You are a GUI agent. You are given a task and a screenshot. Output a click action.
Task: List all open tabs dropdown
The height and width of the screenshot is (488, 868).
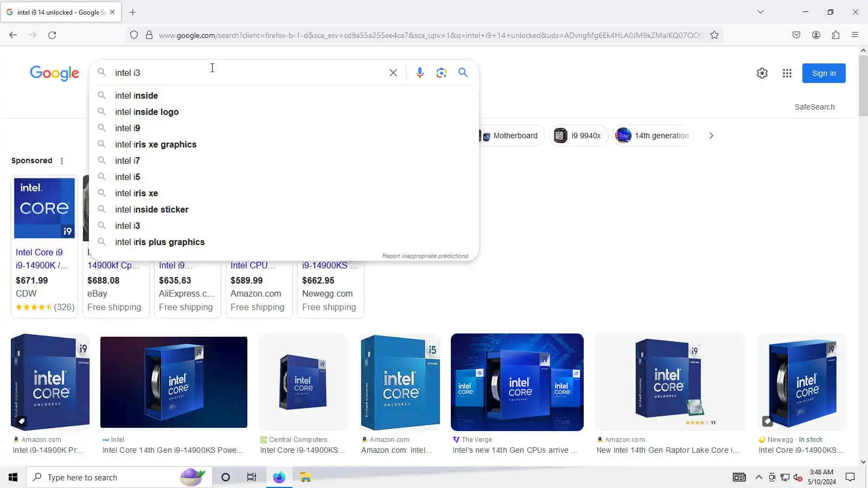tap(761, 12)
